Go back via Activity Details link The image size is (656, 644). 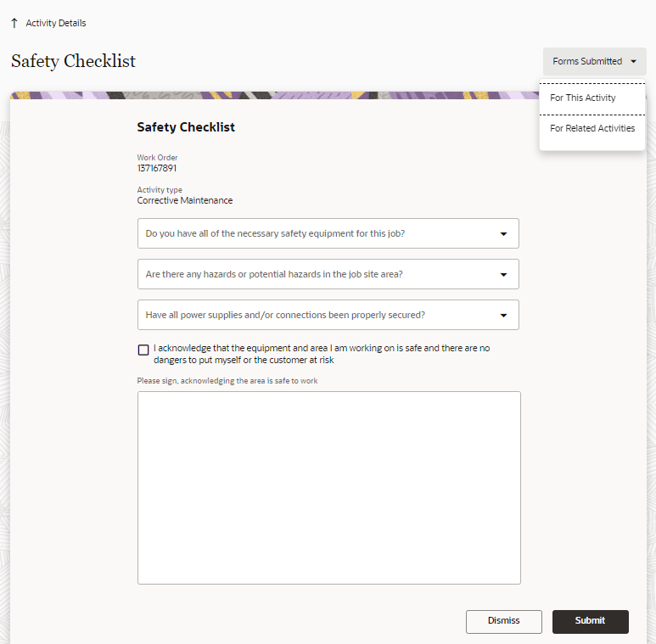(56, 23)
